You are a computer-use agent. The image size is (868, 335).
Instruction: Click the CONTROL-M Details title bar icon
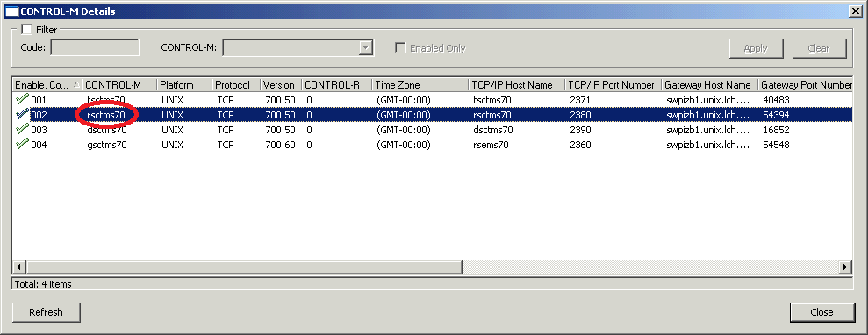coord(11,11)
